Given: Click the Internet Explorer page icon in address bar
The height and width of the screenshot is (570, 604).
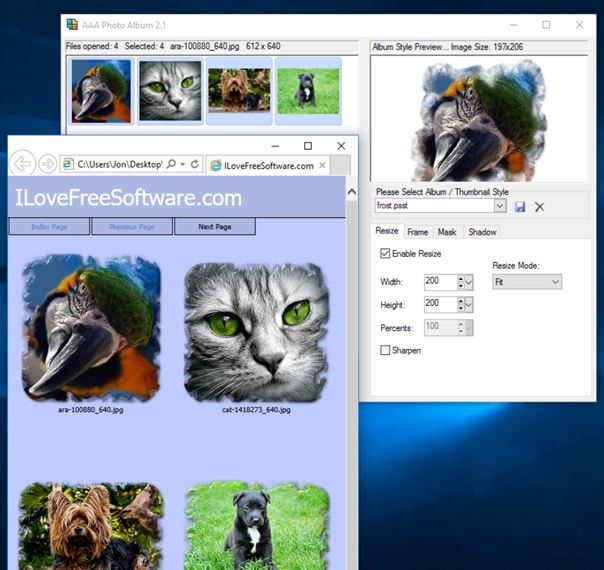Looking at the screenshot, I should tap(69, 164).
